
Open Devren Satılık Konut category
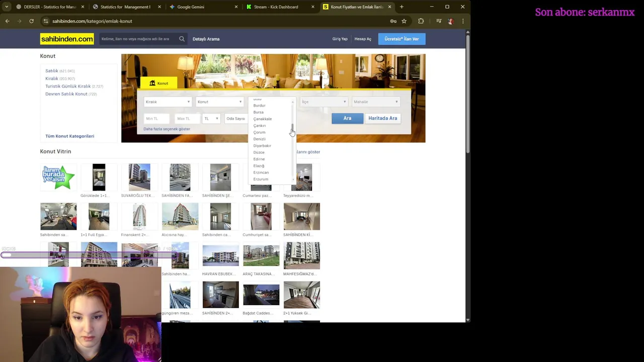point(66,94)
